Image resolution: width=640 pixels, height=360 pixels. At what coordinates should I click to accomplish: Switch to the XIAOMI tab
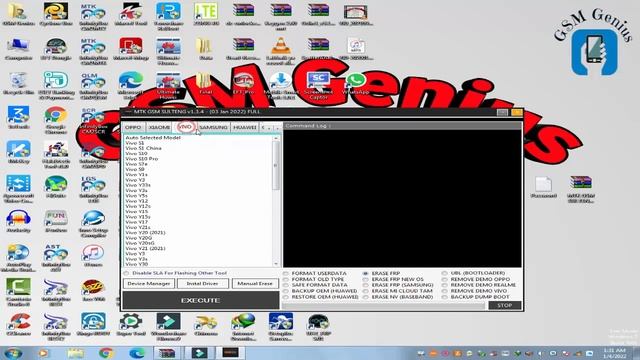pyautogui.click(x=159, y=127)
